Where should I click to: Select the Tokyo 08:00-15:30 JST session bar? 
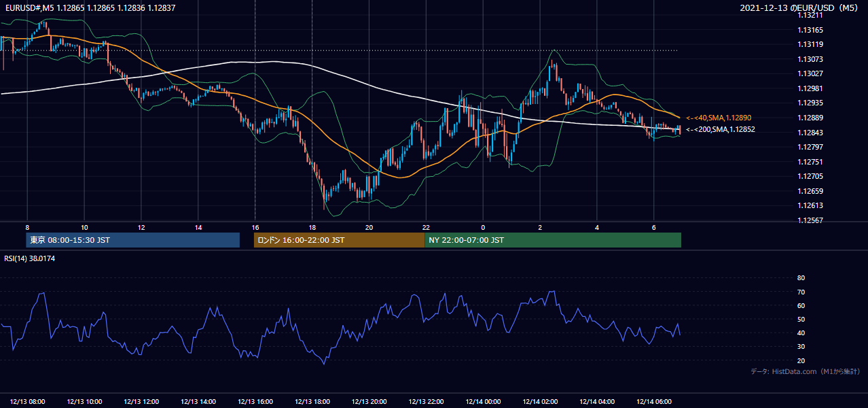132,240
